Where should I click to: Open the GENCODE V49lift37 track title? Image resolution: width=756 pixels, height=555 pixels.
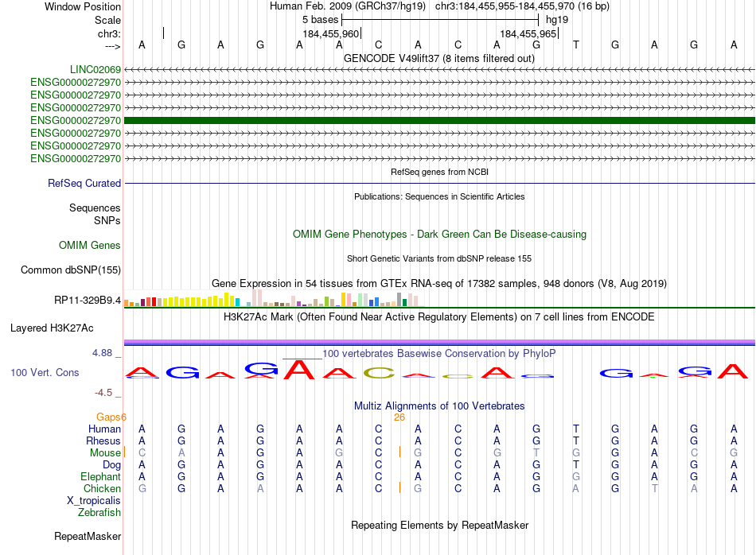(x=439, y=58)
